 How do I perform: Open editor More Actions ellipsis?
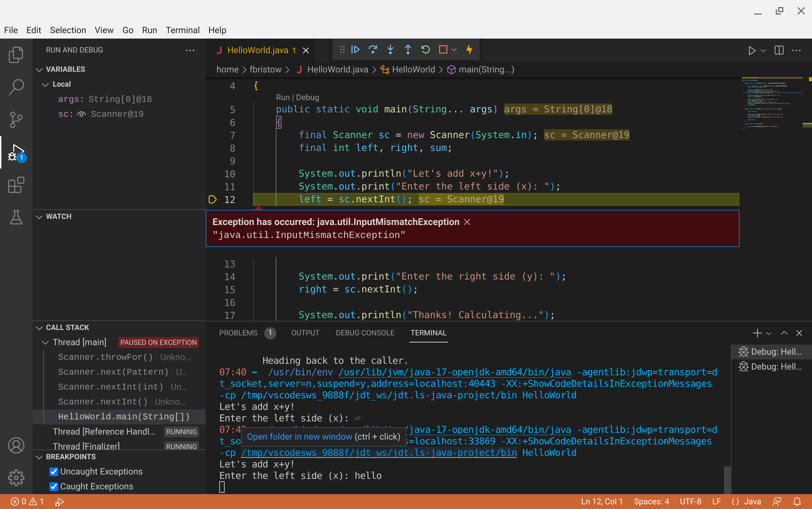pyautogui.click(x=796, y=50)
